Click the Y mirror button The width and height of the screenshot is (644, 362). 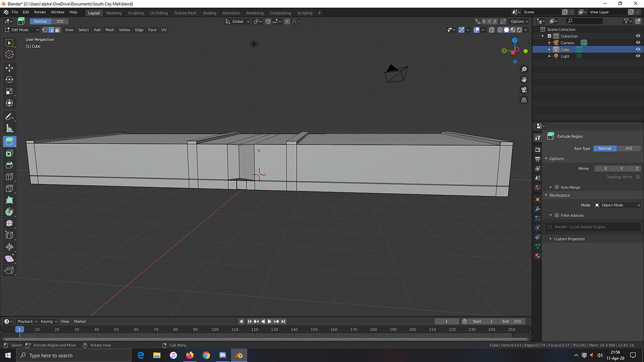point(621,168)
